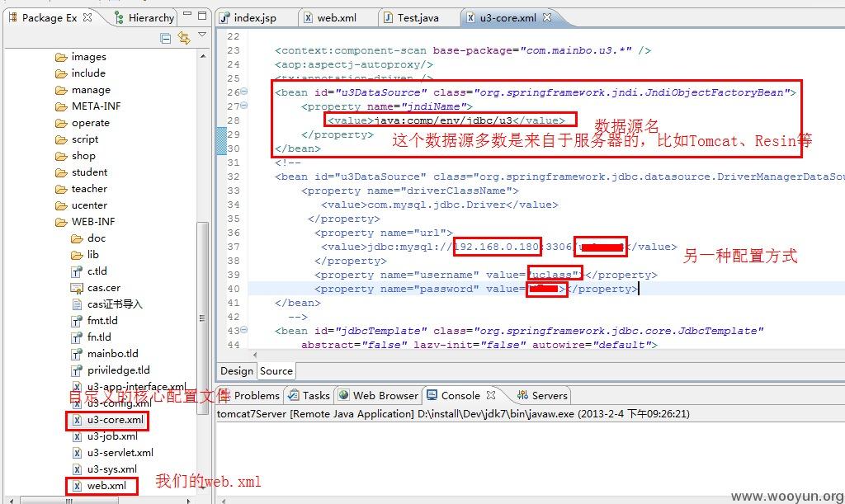Show the Tasks view tab
This screenshot has height=504, width=845.
point(309,396)
